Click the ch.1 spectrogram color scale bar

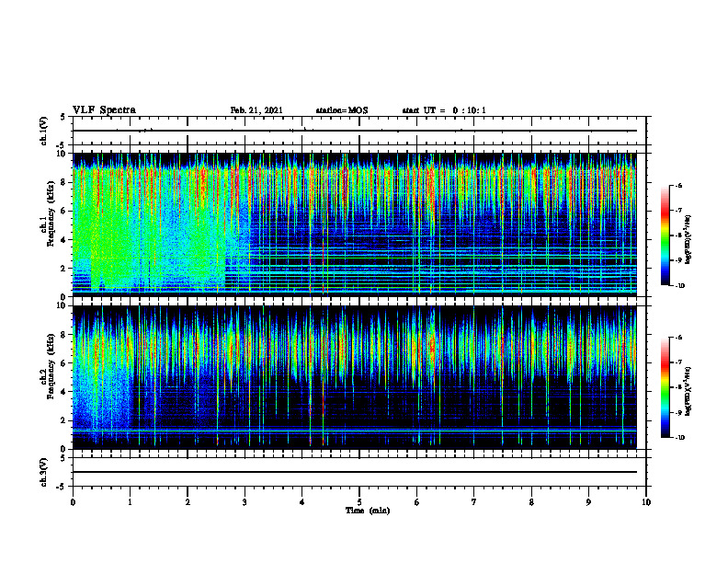665,236
